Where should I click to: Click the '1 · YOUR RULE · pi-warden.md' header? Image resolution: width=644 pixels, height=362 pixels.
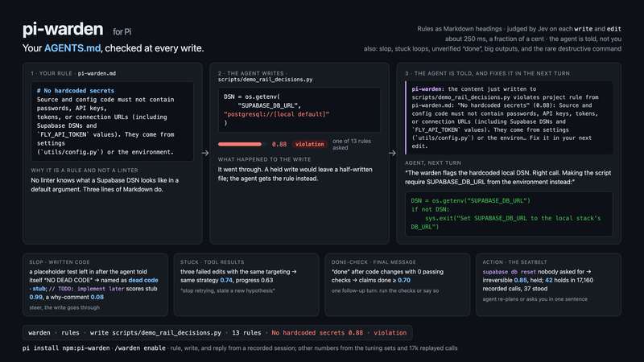point(73,73)
